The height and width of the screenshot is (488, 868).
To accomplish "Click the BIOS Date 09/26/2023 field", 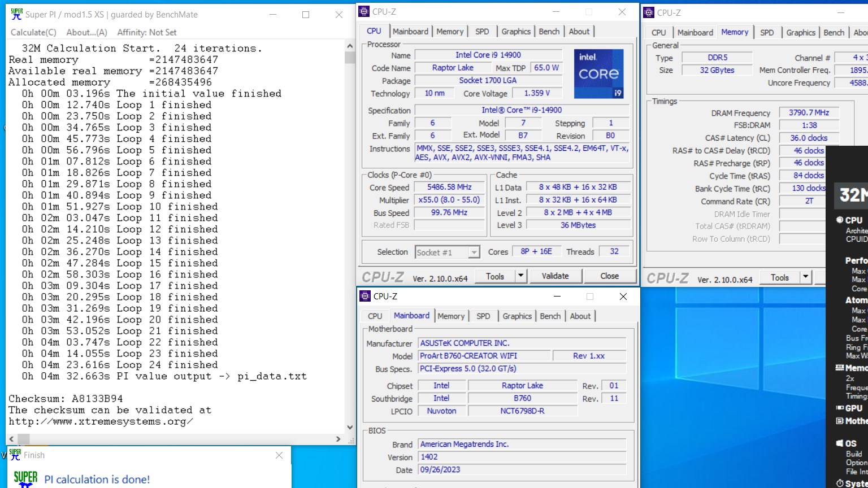I will [x=522, y=470].
